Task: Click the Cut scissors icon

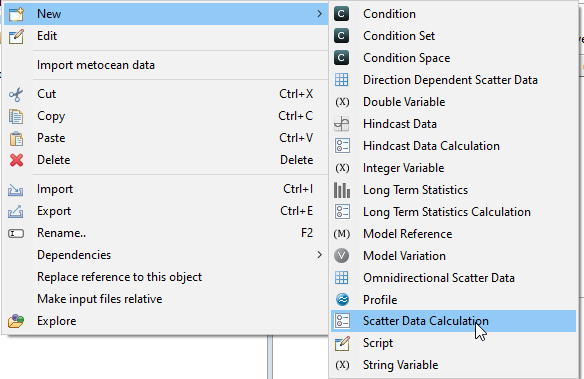Action: tap(16, 94)
